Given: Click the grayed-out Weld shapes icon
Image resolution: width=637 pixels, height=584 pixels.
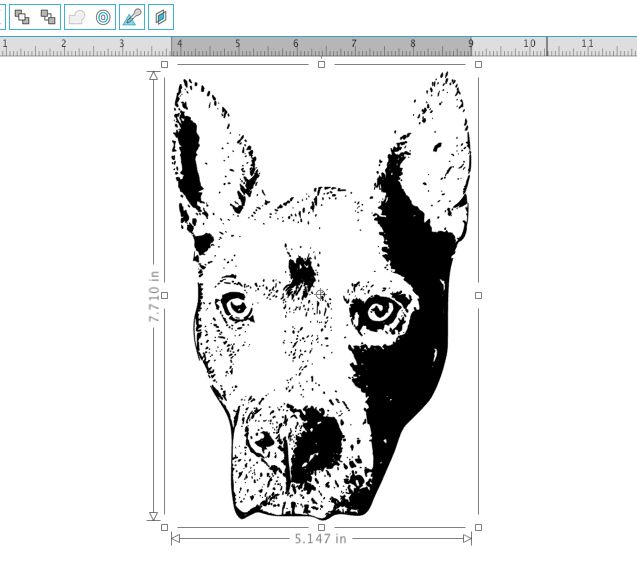Looking at the screenshot, I should pyautogui.click(x=77, y=17).
